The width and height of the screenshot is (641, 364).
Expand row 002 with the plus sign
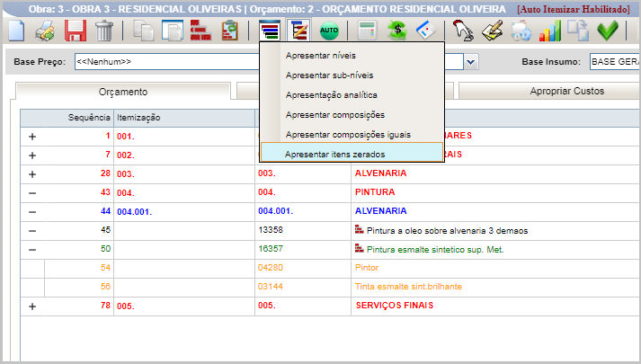pyautogui.click(x=32, y=155)
